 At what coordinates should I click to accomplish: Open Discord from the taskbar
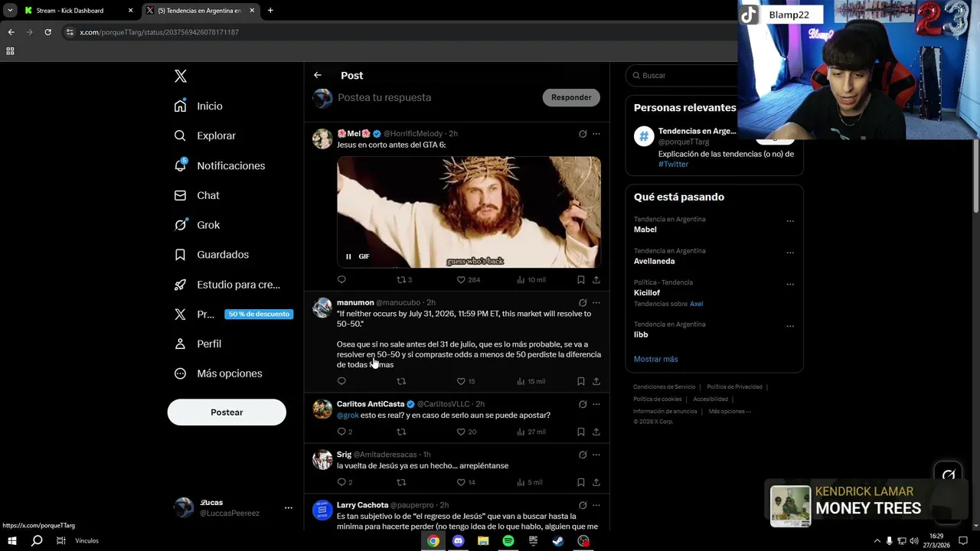point(458,541)
